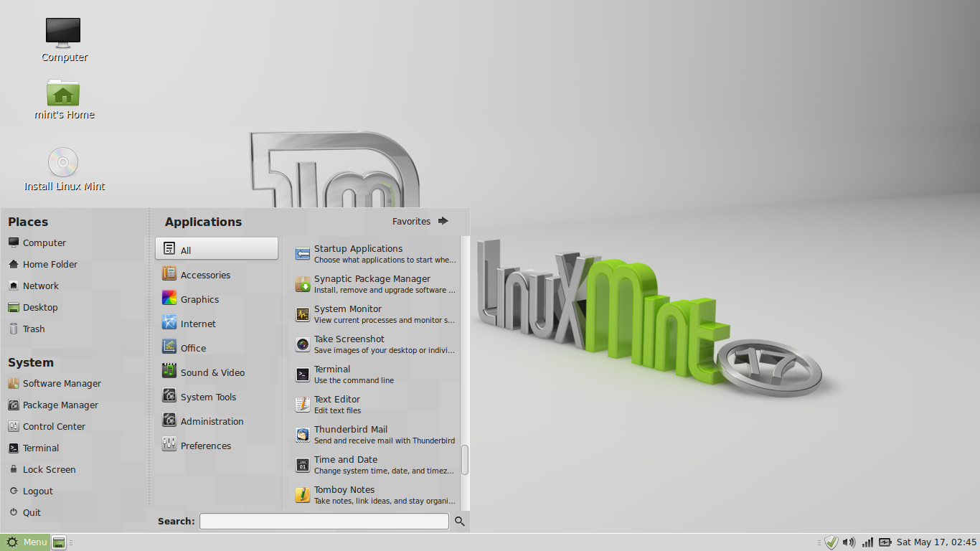Click the volume speaker icon in the tray
Viewport: 980px width, 551px height.
coord(849,542)
